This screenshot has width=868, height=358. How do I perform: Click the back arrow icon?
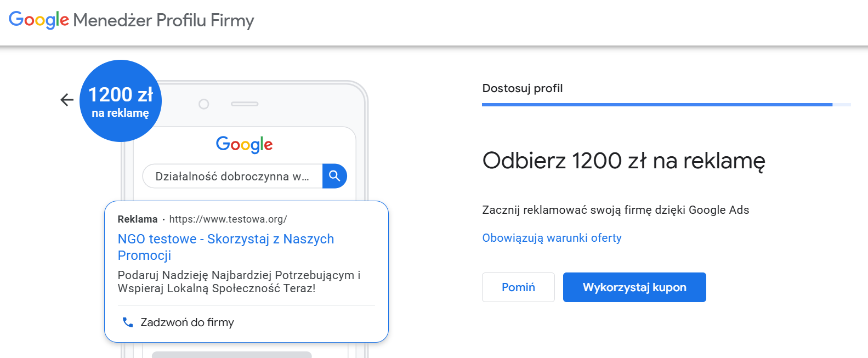point(67,100)
